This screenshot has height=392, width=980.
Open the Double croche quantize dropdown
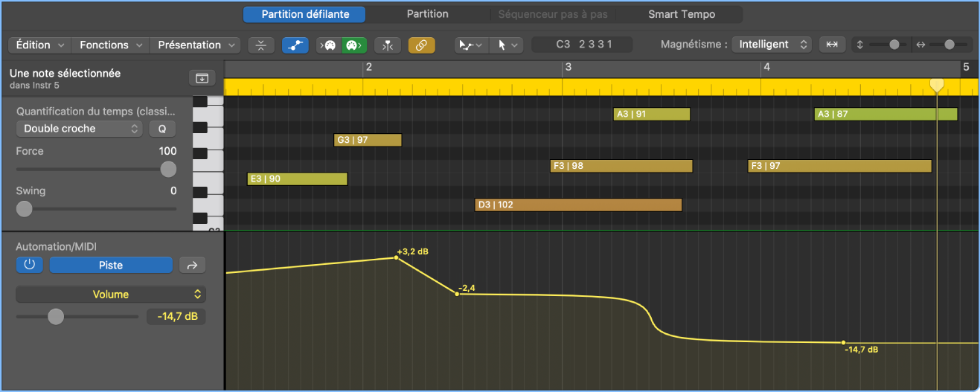[79, 129]
